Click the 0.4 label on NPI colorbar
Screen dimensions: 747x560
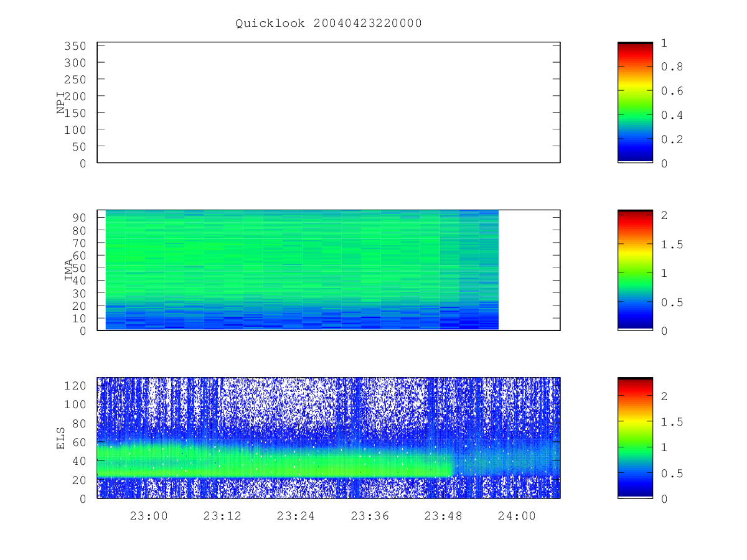pos(672,115)
